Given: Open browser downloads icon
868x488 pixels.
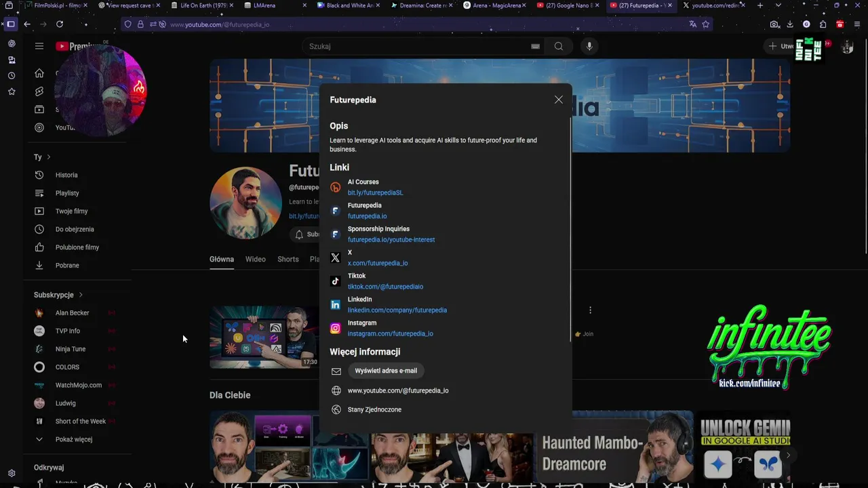Looking at the screenshot, I should pos(790,24).
